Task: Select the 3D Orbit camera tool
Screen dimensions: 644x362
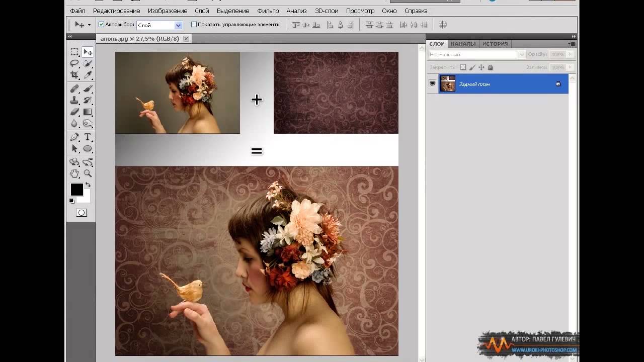Action: click(x=88, y=162)
